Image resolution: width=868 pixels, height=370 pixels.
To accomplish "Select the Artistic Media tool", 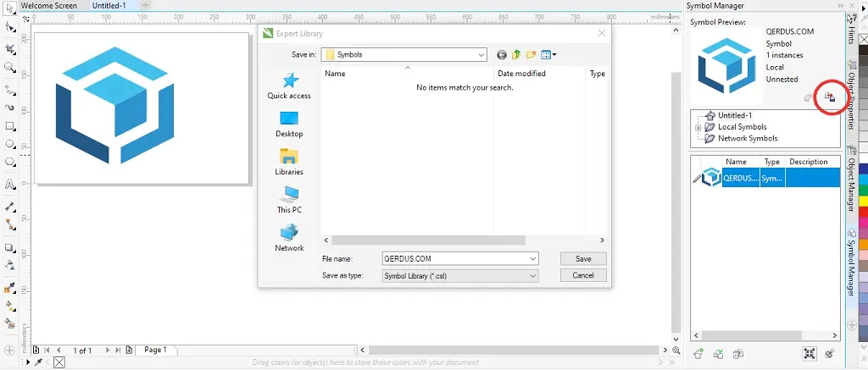I will point(9,108).
